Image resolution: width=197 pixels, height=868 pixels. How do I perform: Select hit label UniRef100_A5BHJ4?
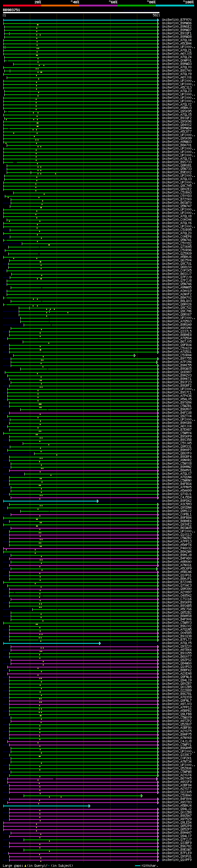pyautogui.click(x=177, y=806)
